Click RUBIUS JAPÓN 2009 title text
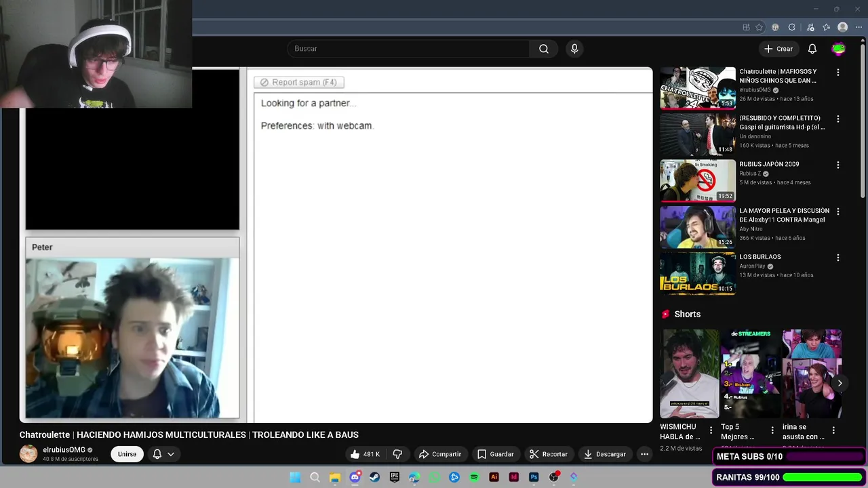The image size is (868, 488). [769, 164]
